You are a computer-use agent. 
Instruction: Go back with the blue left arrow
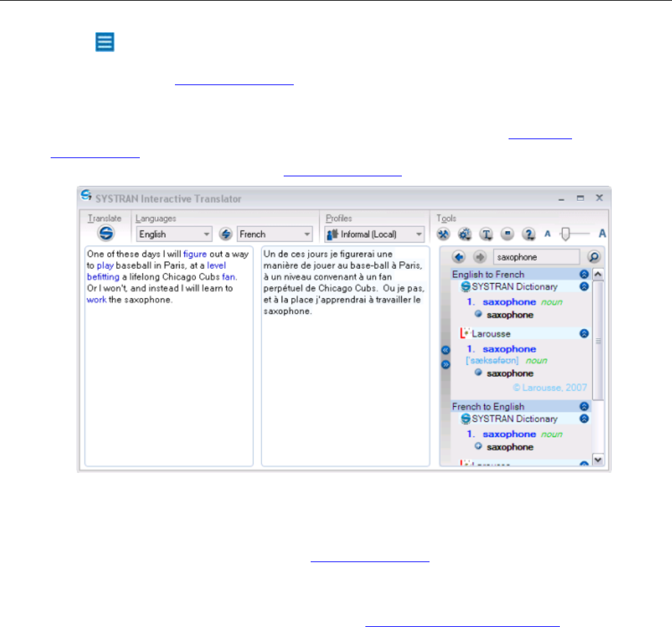(459, 257)
